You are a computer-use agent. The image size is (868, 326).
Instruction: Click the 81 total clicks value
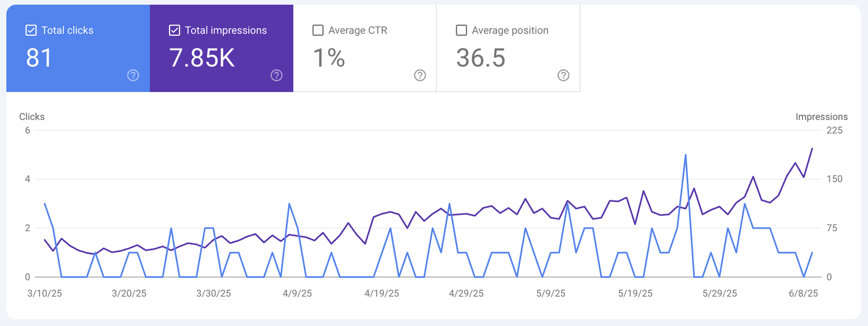click(x=39, y=58)
